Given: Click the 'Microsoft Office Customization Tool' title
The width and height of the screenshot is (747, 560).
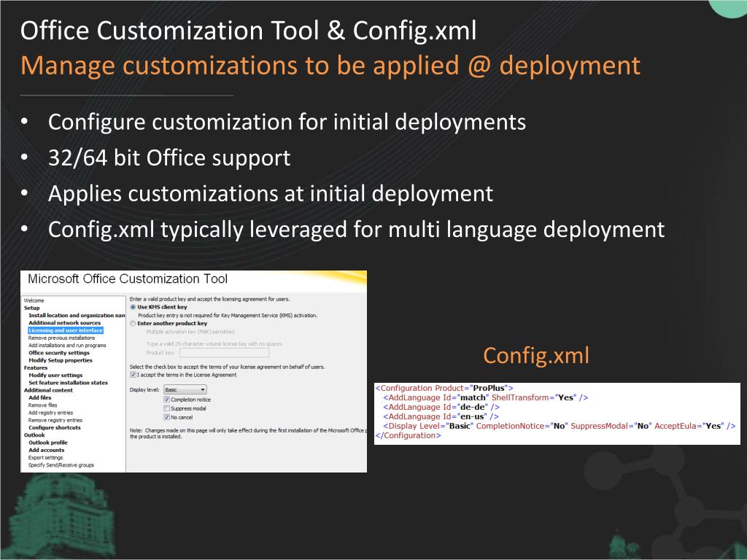Looking at the screenshot, I should [x=128, y=279].
